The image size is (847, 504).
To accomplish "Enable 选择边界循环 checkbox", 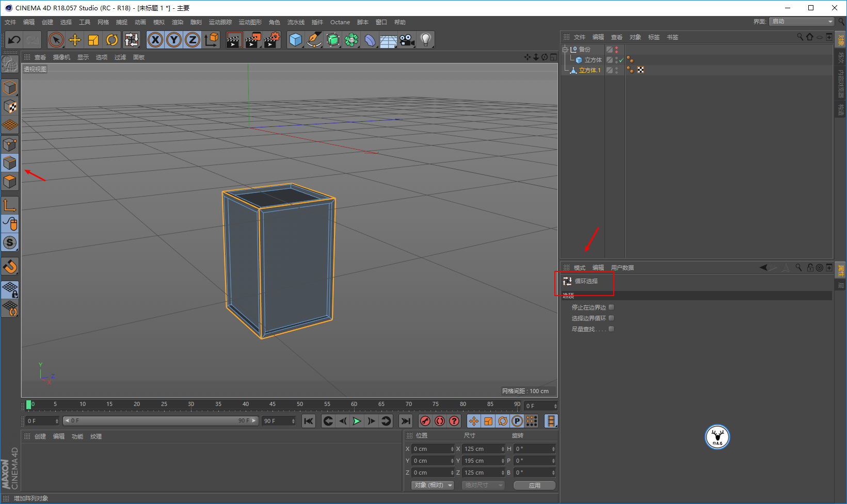I will (612, 318).
